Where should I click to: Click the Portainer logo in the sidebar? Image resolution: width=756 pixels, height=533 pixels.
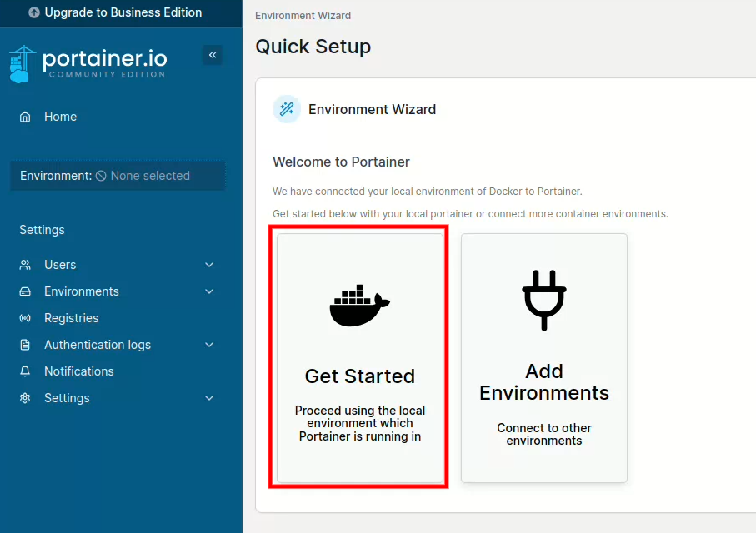point(88,63)
